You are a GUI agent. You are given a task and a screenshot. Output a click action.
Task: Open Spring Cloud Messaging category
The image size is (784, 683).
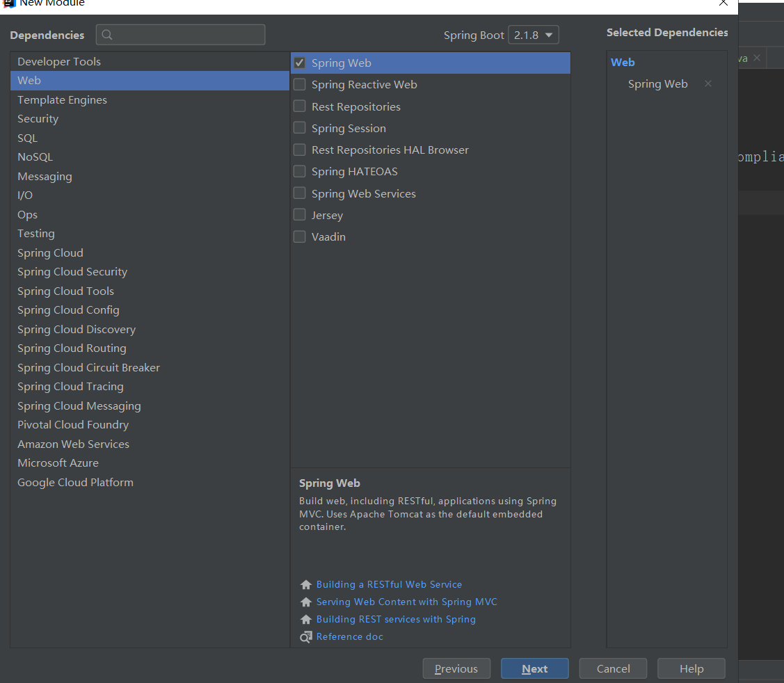tap(150, 406)
